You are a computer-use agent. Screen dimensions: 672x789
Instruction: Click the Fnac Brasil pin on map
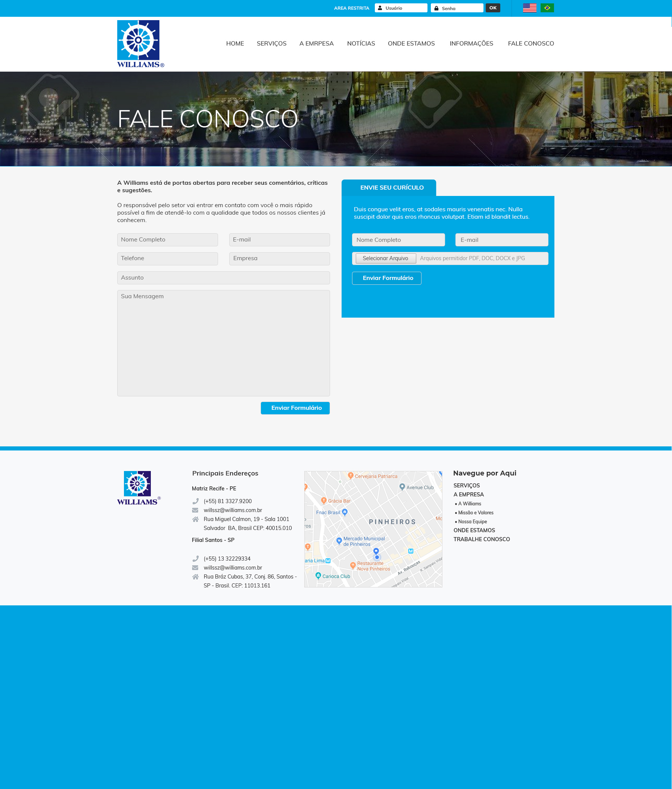click(x=344, y=512)
